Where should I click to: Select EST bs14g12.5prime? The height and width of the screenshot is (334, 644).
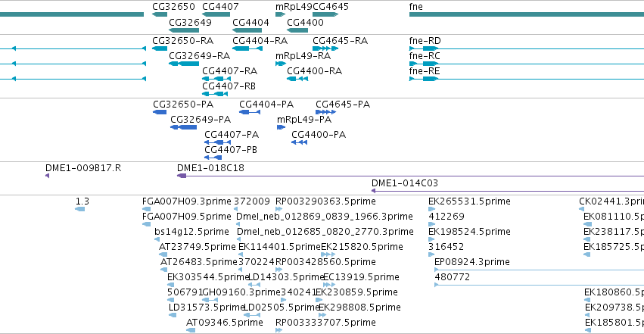coord(191,232)
